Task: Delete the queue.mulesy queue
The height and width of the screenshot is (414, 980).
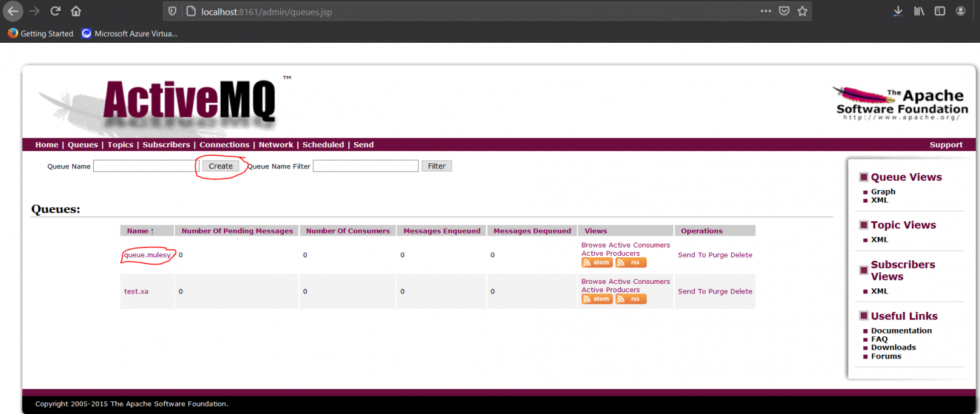Action: click(741, 255)
